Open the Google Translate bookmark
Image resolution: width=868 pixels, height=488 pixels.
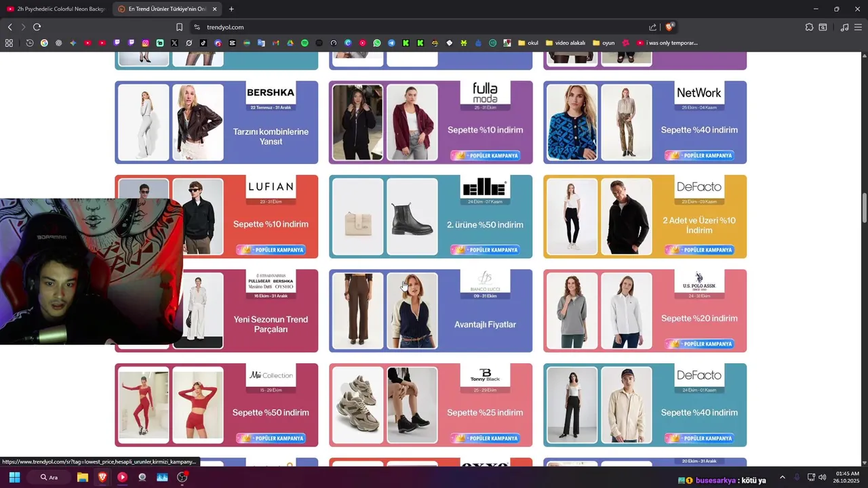click(261, 43)
